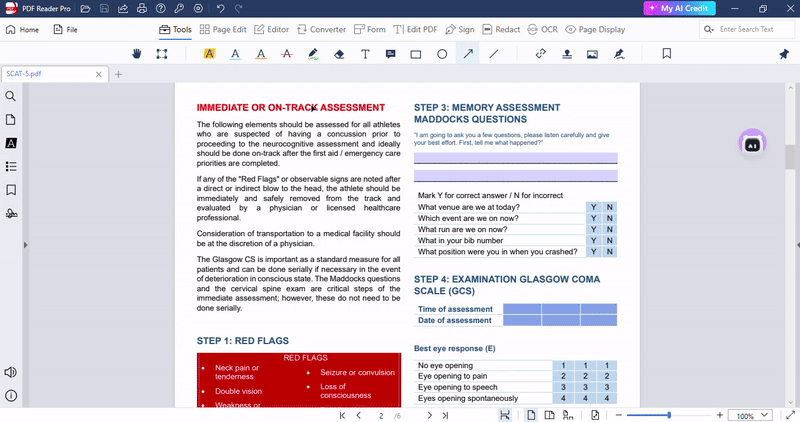Show the document info icon
This screenshot has height=422, width=800.
[11, 395]
